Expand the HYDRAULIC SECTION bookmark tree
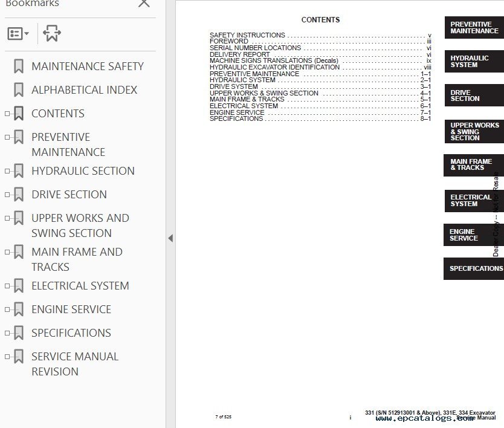Image resolution: width=504 pixels, height=428 pixels. click(x=7, y=171)
